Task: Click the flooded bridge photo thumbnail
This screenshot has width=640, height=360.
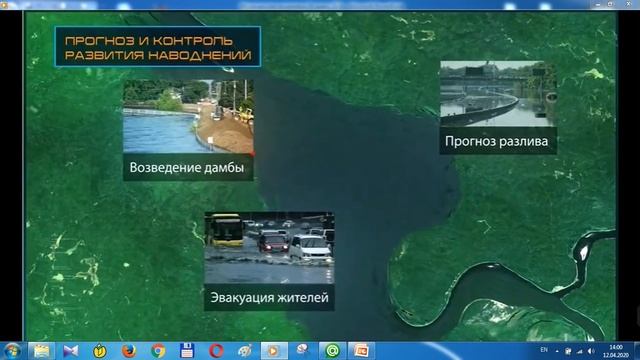Action: [498, 94]
